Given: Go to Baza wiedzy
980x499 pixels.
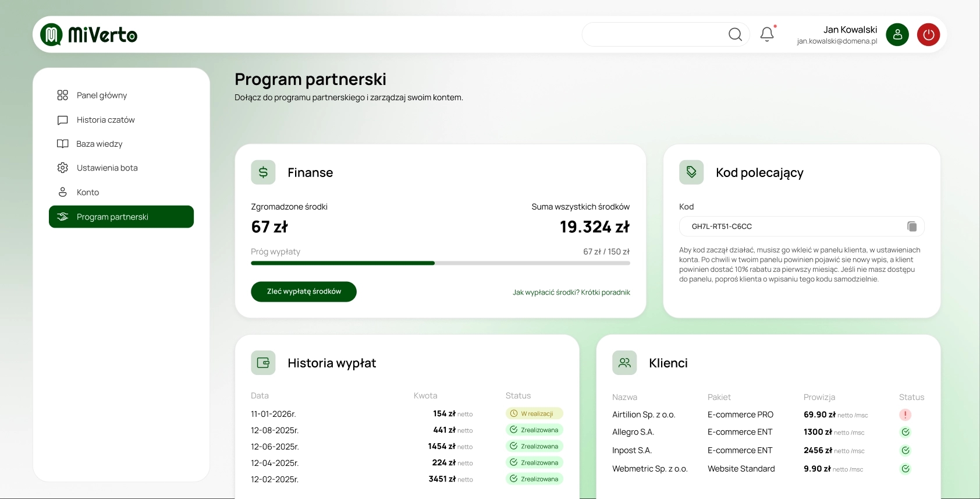Looking at the screenshot, I should tap(121, 144).
